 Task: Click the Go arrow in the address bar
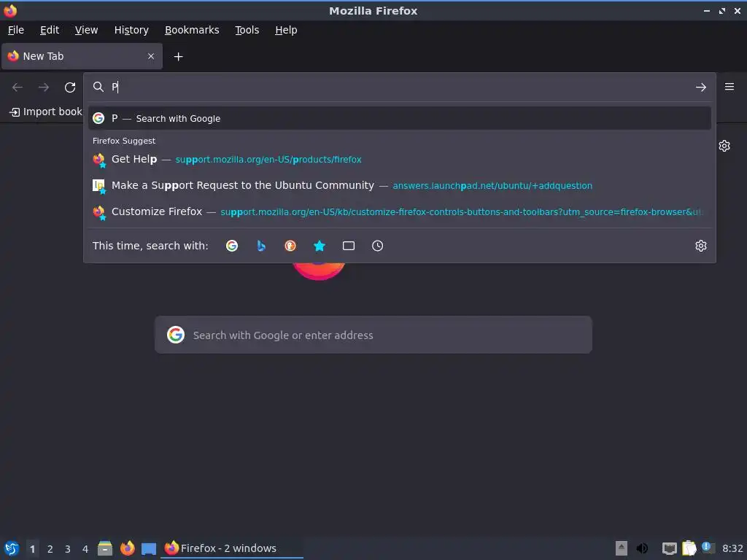coord(700,87)
